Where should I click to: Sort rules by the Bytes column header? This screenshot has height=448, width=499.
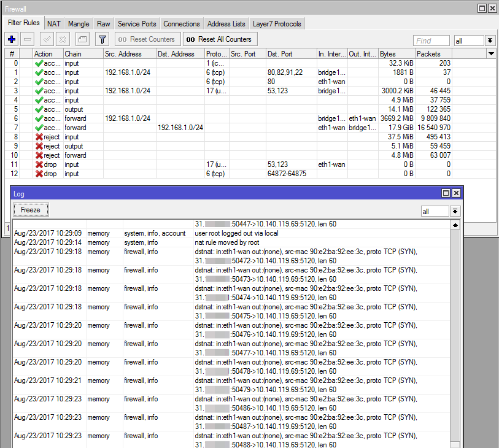[396, 54]
